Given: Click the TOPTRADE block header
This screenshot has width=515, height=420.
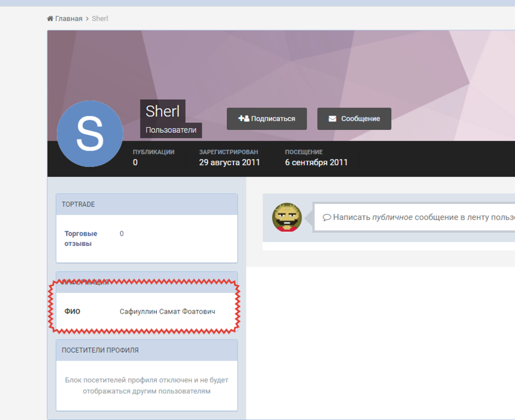Looking at the screenshot, I should [147, 204].
